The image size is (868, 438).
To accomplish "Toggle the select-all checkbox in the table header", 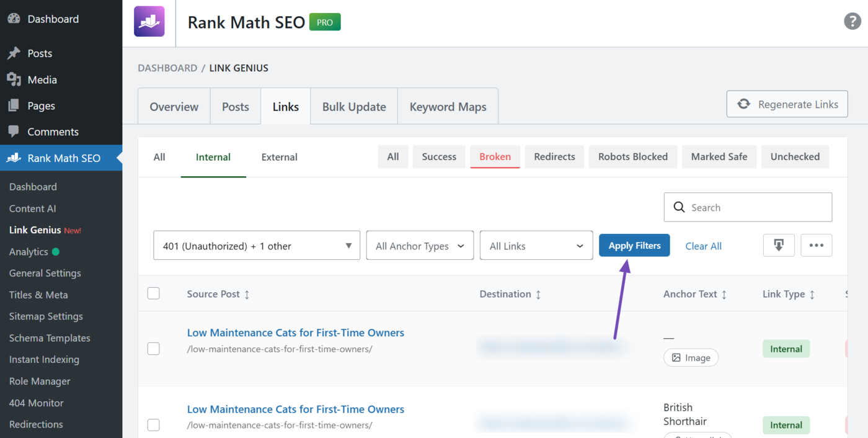I will 153,293.
